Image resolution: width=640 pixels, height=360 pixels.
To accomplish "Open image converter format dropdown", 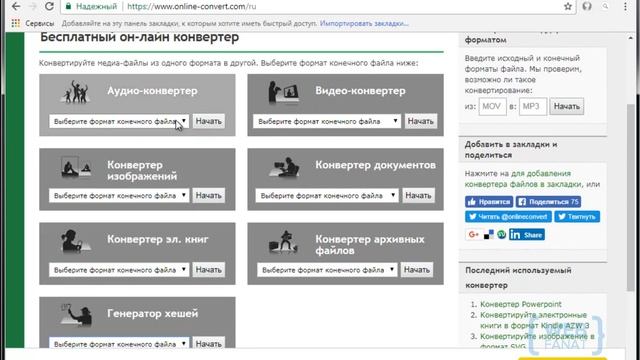I will tap(119, 196).
